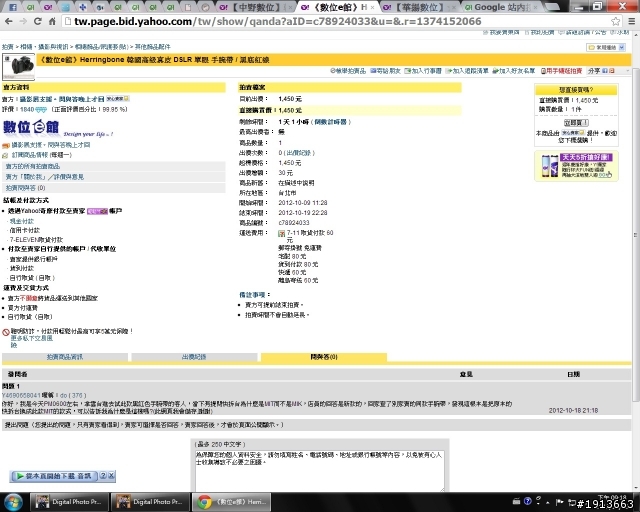Reload the page with the refresh icon

pos(38,21)
